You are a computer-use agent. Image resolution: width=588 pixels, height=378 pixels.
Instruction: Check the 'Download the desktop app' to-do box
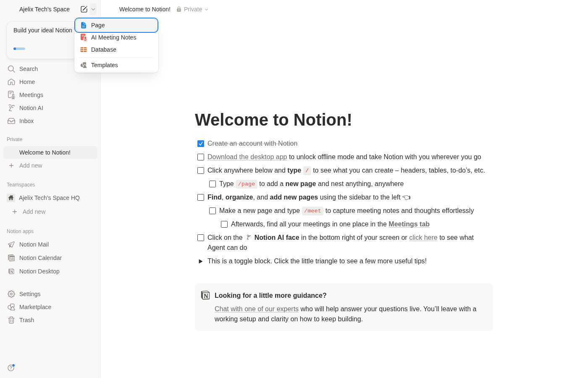(x=201, y=157)
